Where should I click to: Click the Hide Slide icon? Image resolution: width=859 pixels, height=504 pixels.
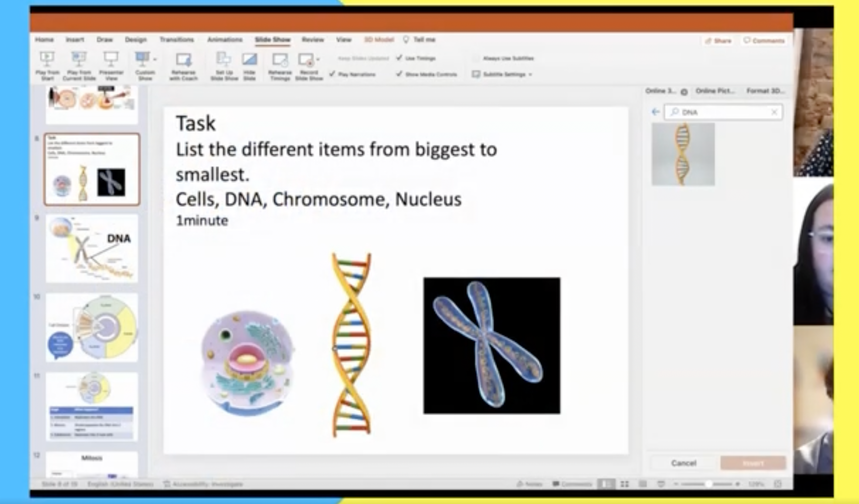(x=250, y=59)
